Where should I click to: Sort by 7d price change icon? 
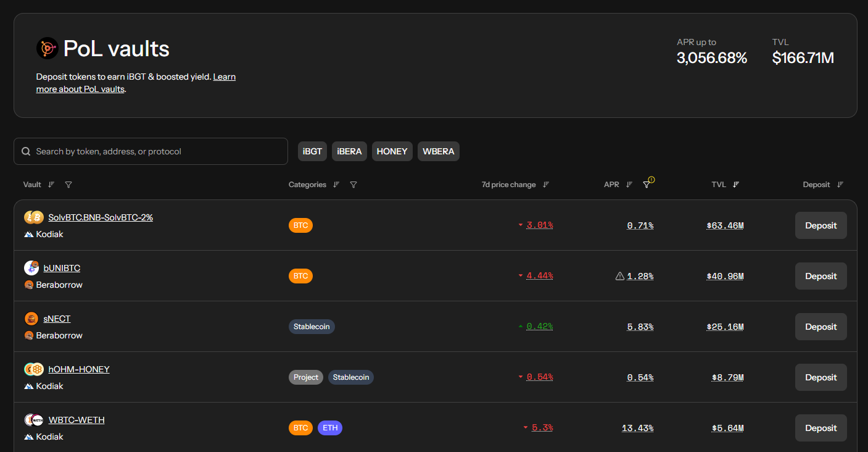(x=546, y=185)
